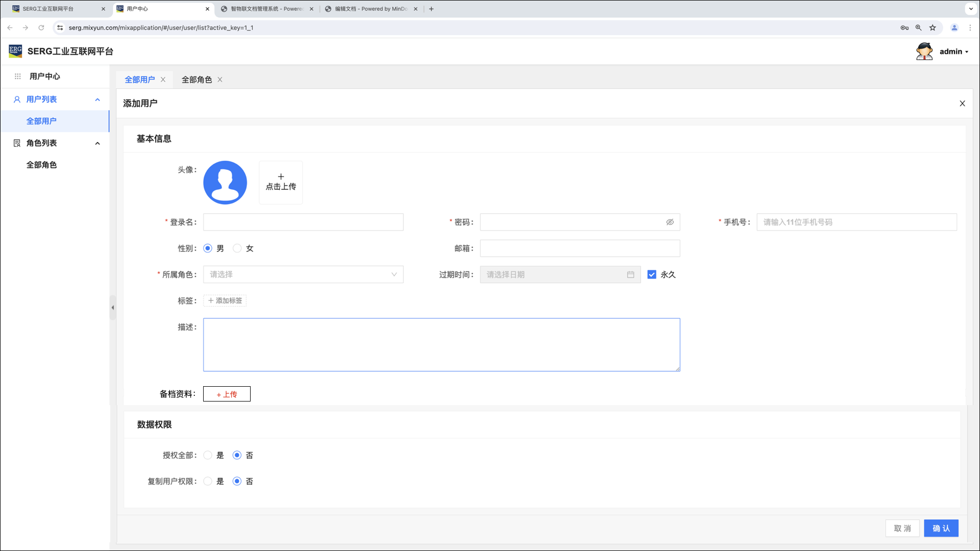Collapse the sidebar using the left arrow handle
The width and height of the screenshot is (980, 551).
[x=113, y=308]
